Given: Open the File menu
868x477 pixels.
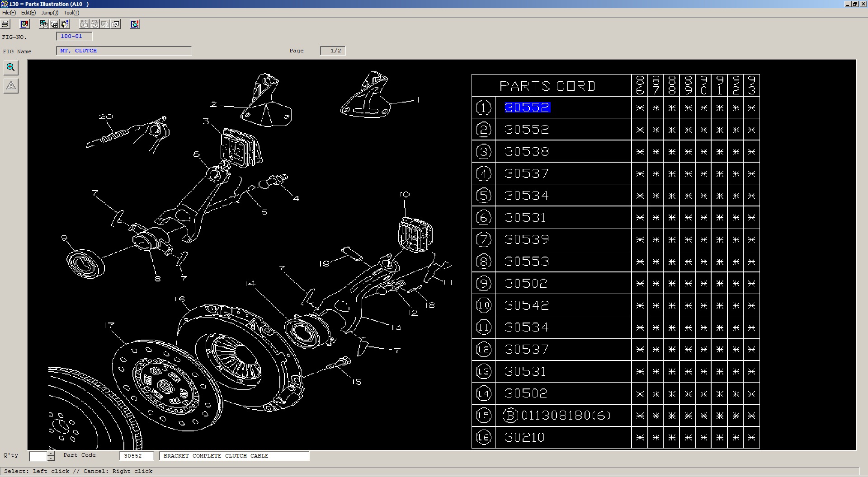Looking at the screenshot, I should (9, 13).
